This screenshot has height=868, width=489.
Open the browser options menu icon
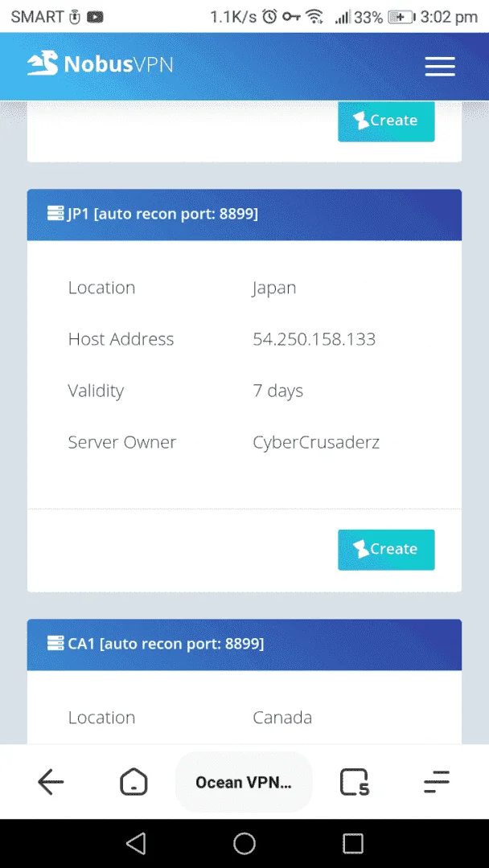click(437, 782)
